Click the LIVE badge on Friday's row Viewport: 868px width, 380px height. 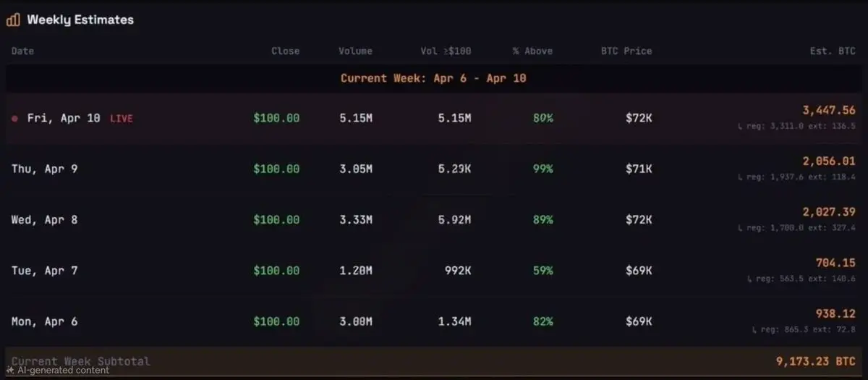click(121, 118)
